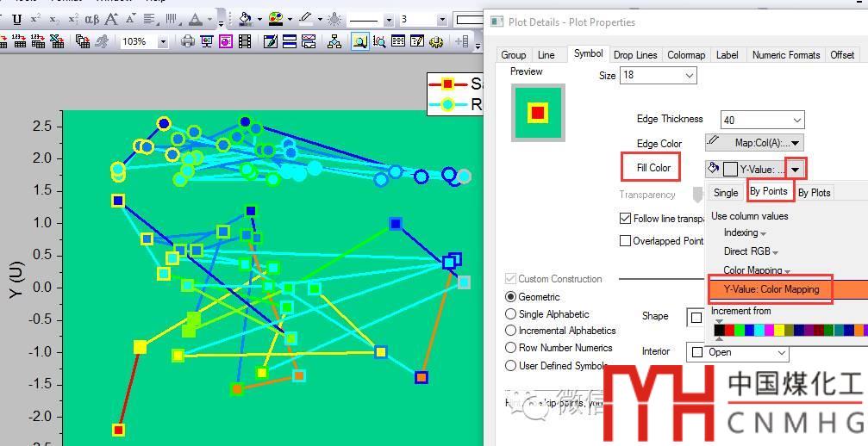Click the palette color tool icon

pos(275,19)
